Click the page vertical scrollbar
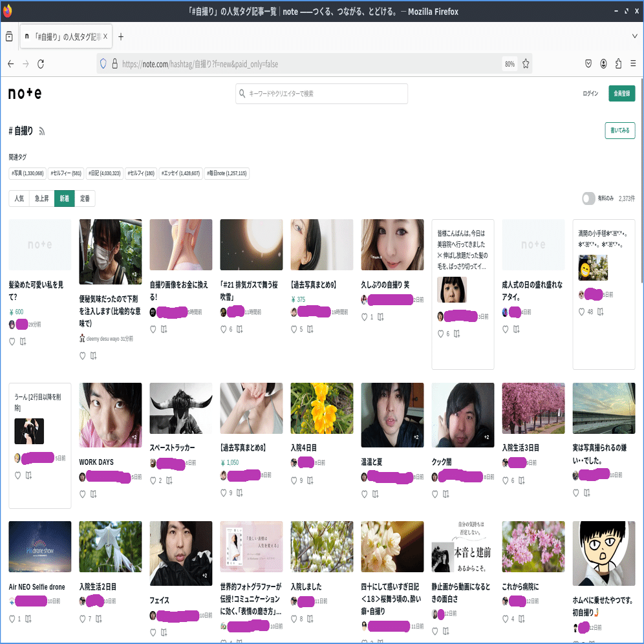Viewport: 644px width, 644px height. 641,180
